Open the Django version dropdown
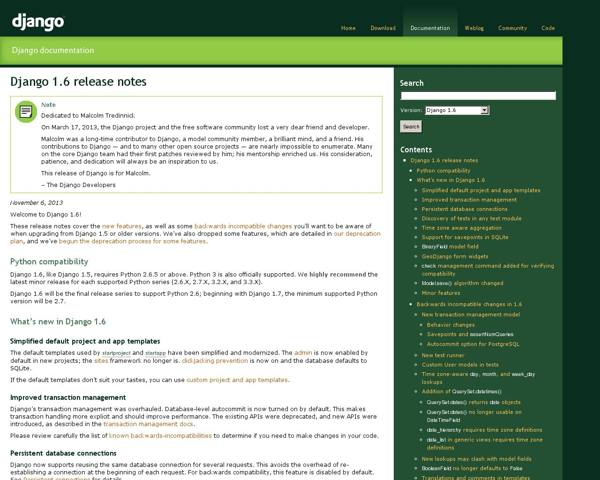600x480 pixels. (x=455, y=110)
